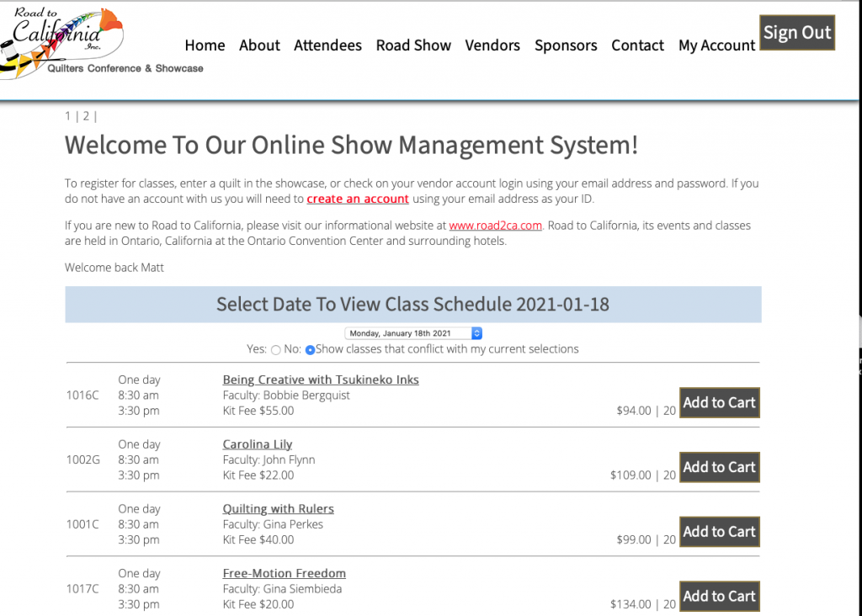This screenshot has height=616, width=862.
Task: Click the 'Kit Fee $20.00' text
Action: 258,604
